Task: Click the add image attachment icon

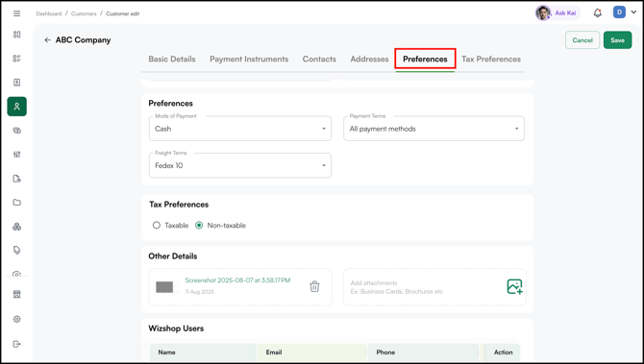Action: (x=514, y=286)
